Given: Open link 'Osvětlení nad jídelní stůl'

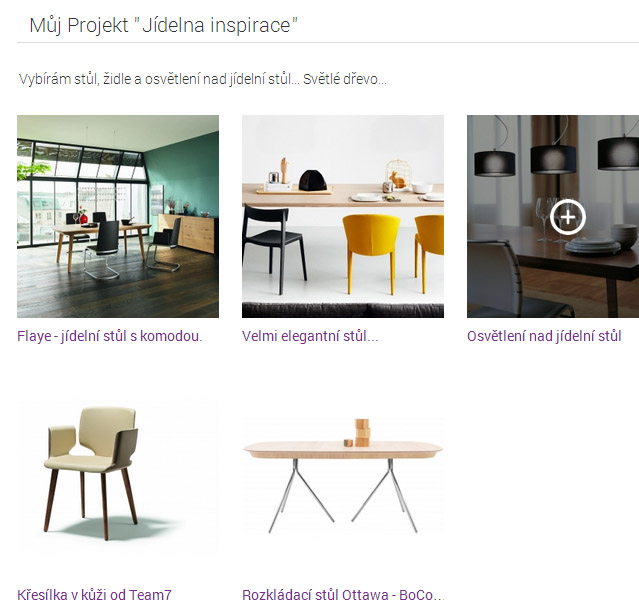Looking at the screenshot, I should point(544,336).
